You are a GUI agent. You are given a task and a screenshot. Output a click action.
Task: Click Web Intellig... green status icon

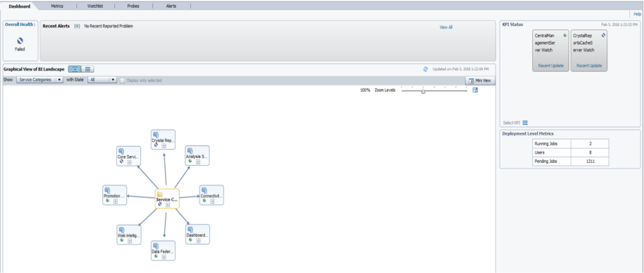[122, 240]
